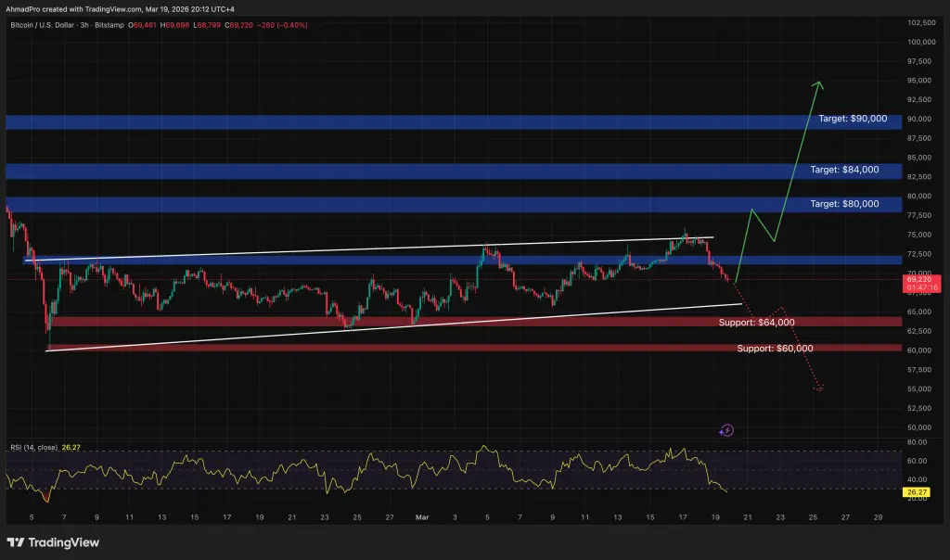Image resolution: width=950 pixels, height=560 pixels.
Task: Click the Target: $84,000 label
Action: coord(845,170)
